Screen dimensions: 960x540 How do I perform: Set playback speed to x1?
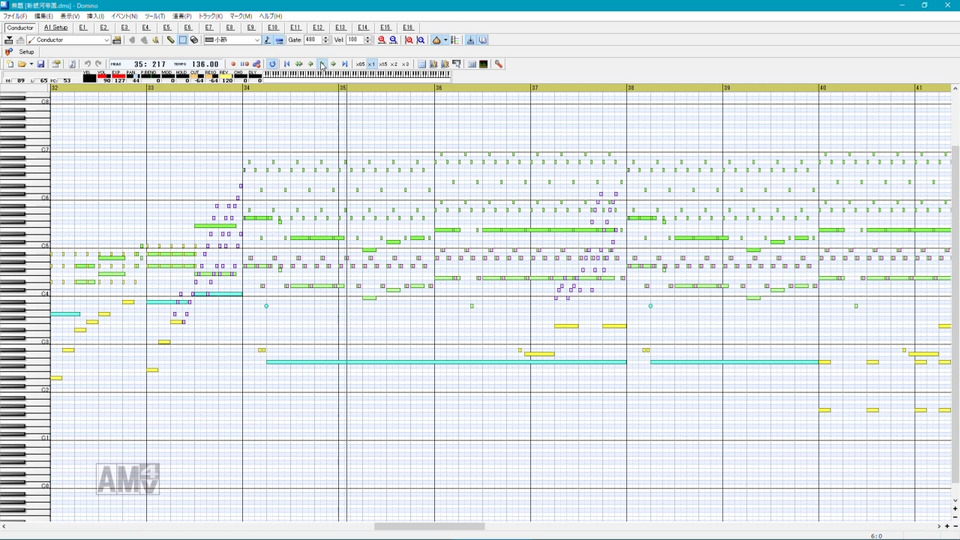pyautogui.click(x=372, y=64)
